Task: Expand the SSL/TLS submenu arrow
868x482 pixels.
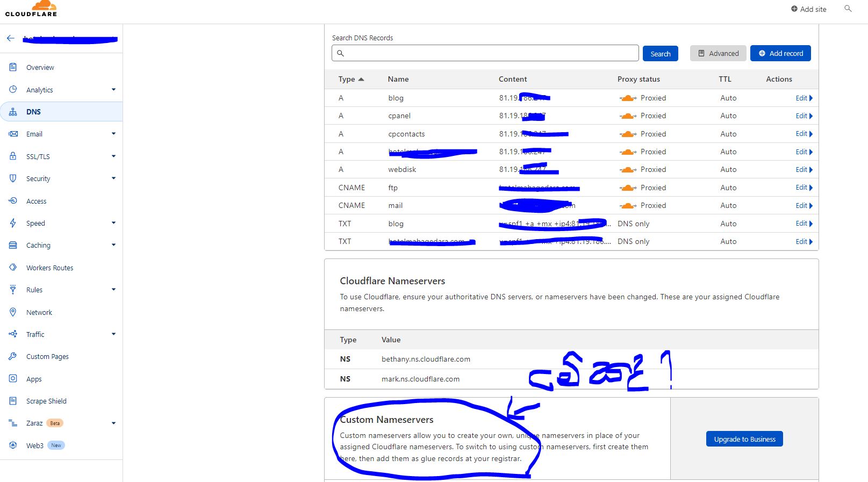Action: tap(113, 156)
